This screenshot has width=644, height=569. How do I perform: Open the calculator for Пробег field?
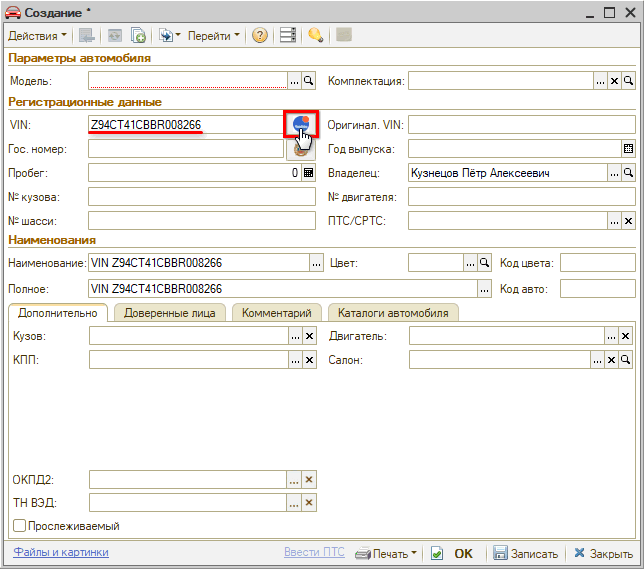309,173
